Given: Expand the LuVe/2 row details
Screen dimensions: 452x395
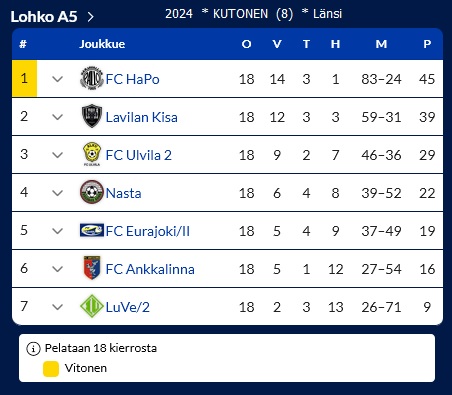Looking at the screenshot, I should tap(57, 307).
